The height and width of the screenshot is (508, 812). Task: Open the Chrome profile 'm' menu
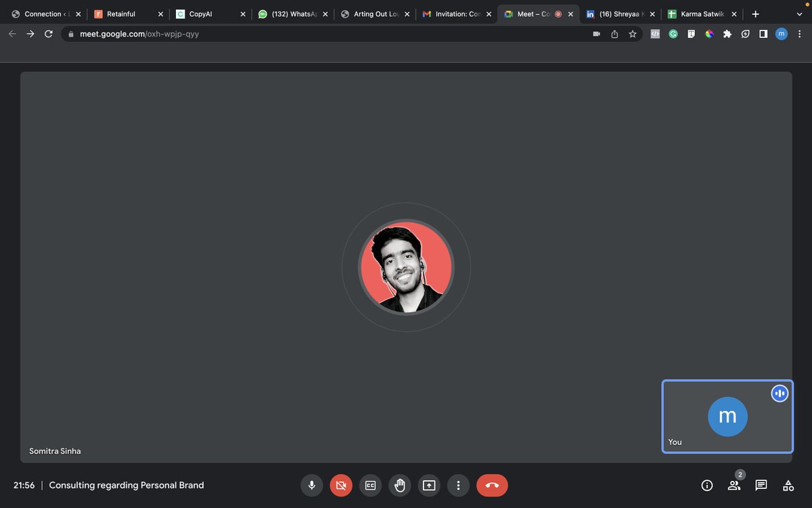coord(782,34)
